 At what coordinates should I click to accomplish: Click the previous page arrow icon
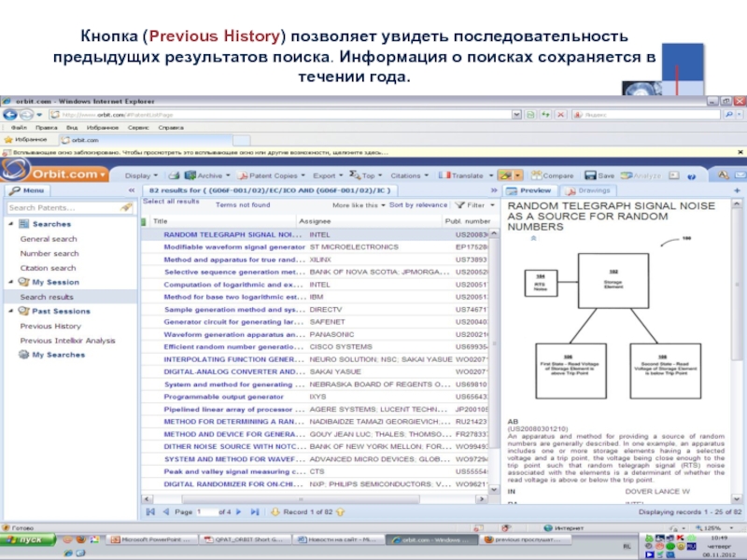click(166, 511)
